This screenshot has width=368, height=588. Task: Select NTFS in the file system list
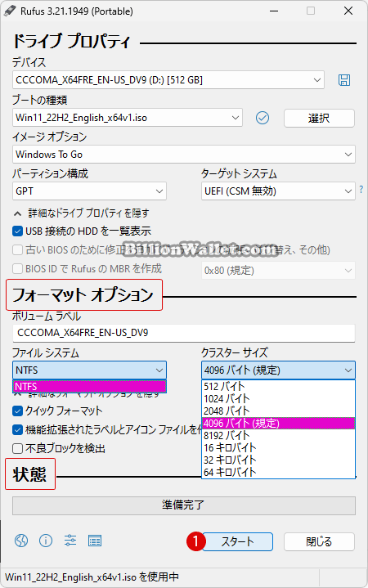[x=89, y=386]
